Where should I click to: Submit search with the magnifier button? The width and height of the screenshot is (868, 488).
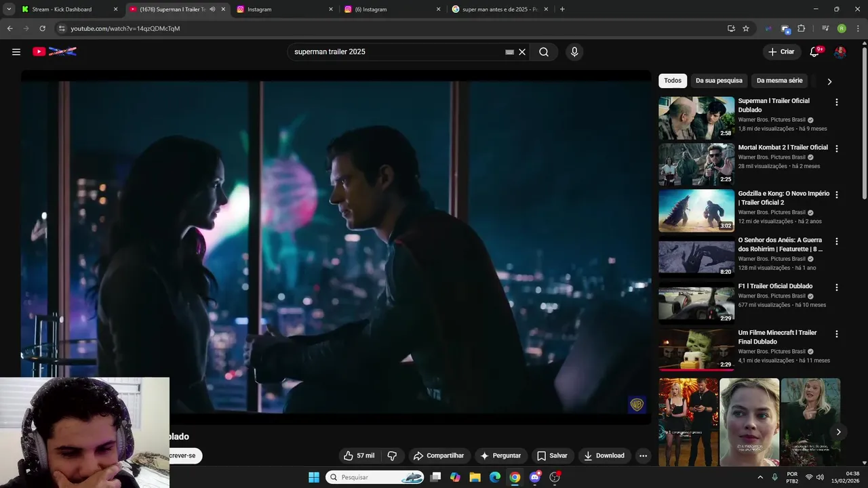point(544,52)
